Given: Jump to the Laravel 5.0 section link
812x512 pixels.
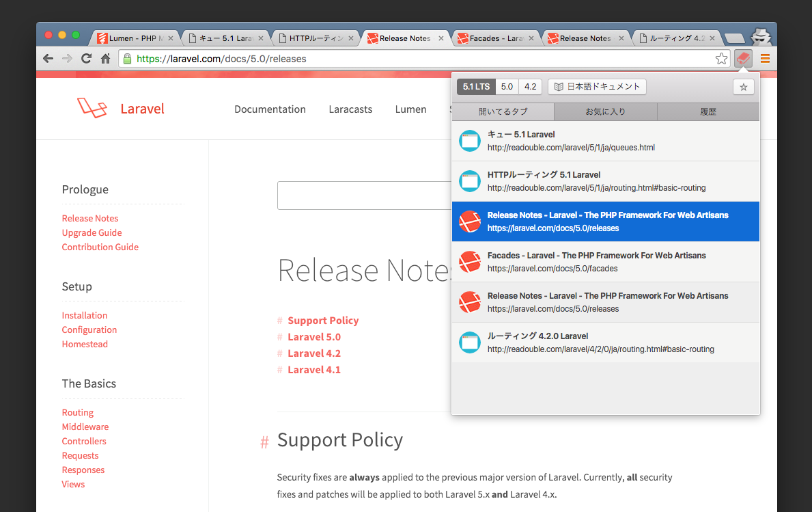Looking at the screenshot, I should point(314,337).
